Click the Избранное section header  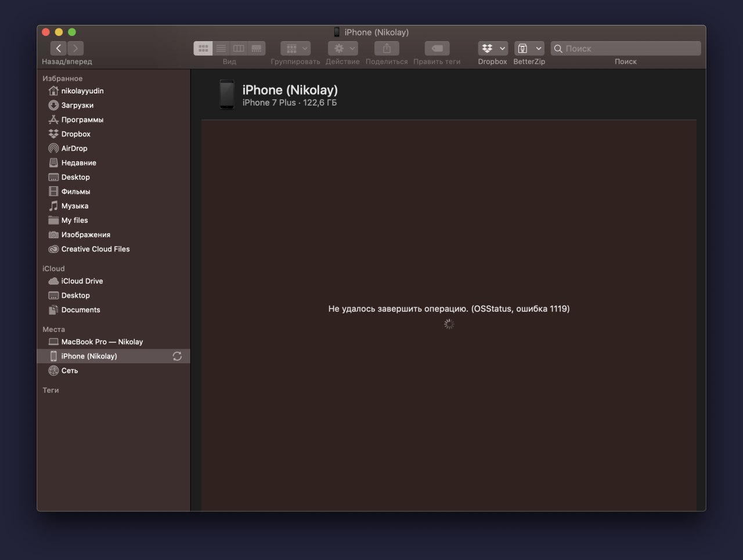tap(62, 78)
